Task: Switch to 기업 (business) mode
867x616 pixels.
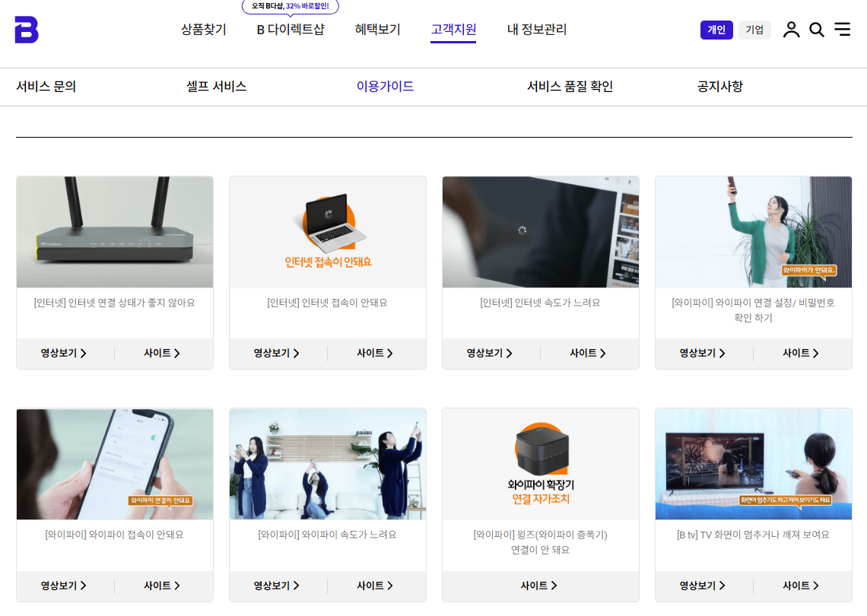Action: (754, 30)
